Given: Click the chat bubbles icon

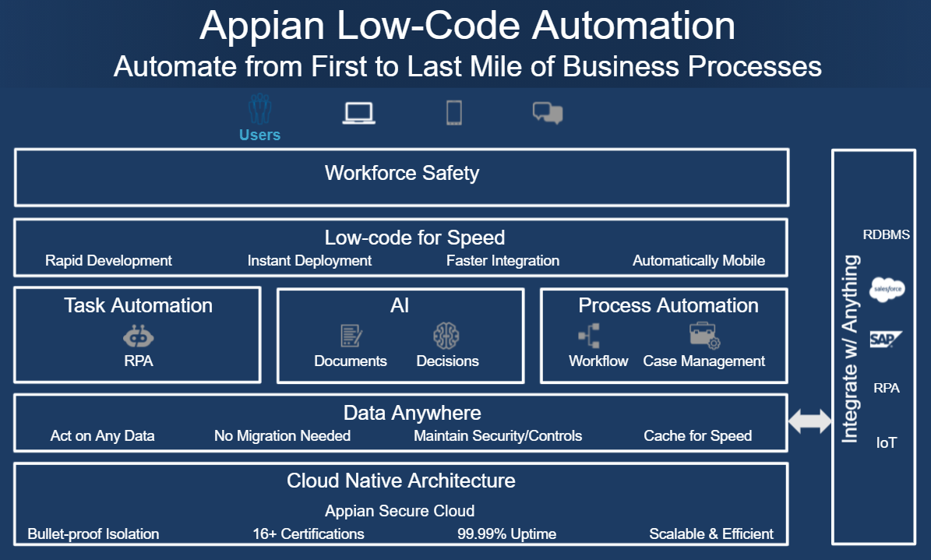Looking at the screenshot, I should click(x=548, y=113).
